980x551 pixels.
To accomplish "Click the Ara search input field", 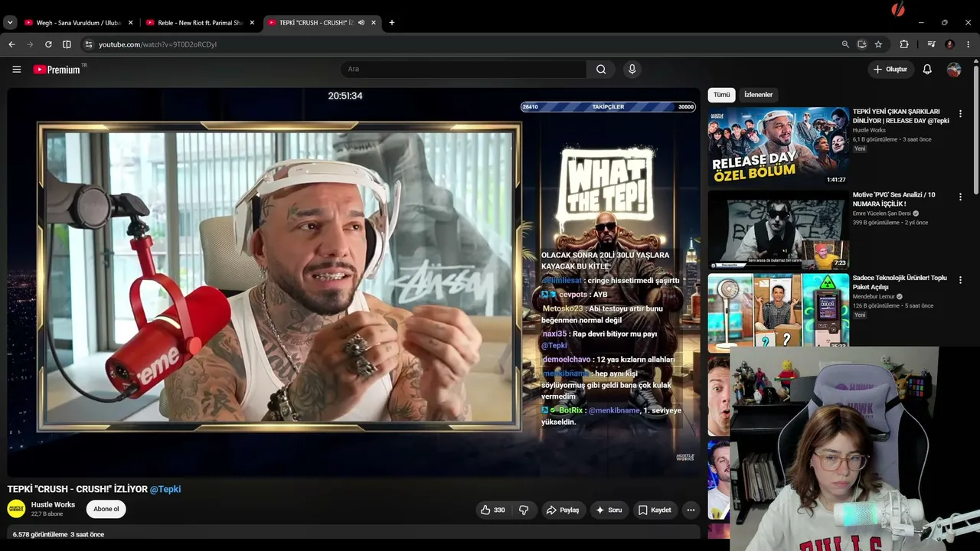I will click(463, 70).
